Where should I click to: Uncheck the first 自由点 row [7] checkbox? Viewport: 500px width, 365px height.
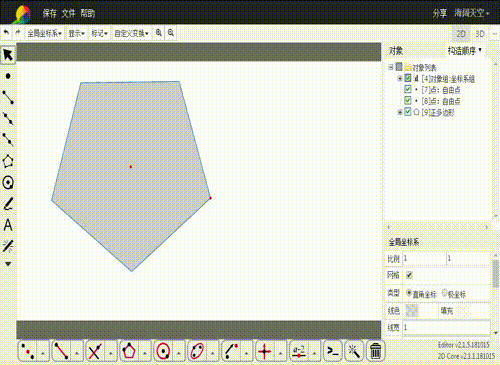coord(408,89)
